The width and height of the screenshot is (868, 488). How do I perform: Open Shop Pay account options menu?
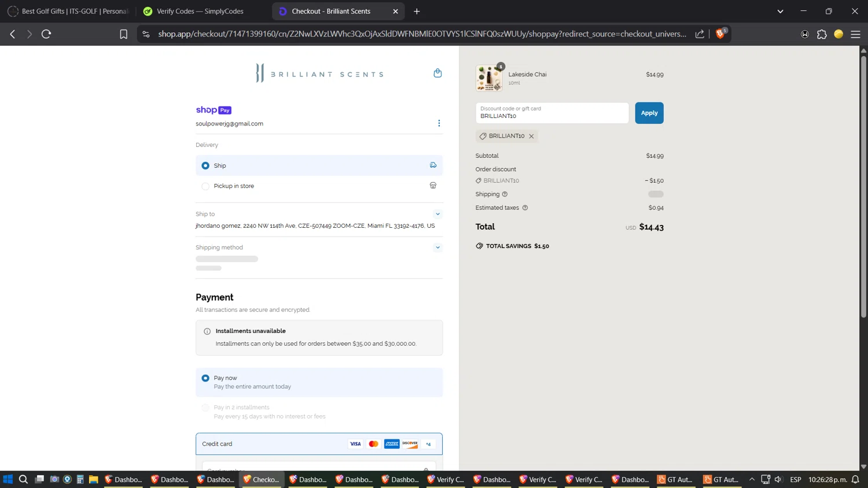point(439,123)
